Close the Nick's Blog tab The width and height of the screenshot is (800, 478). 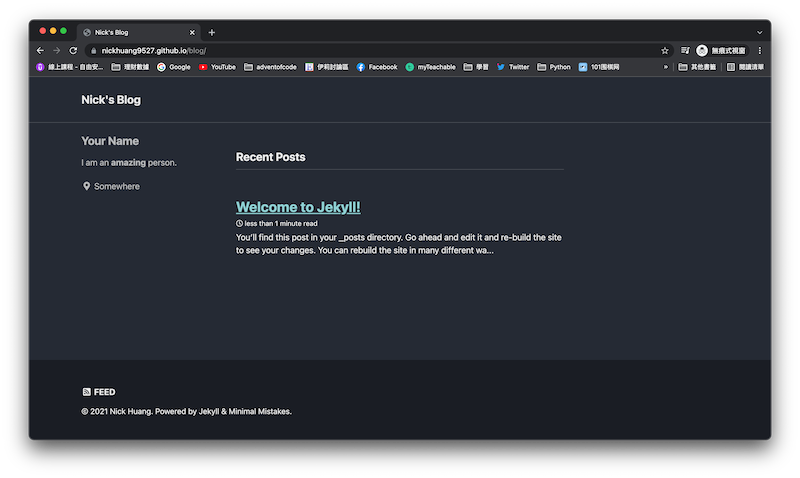coord(192,33)
